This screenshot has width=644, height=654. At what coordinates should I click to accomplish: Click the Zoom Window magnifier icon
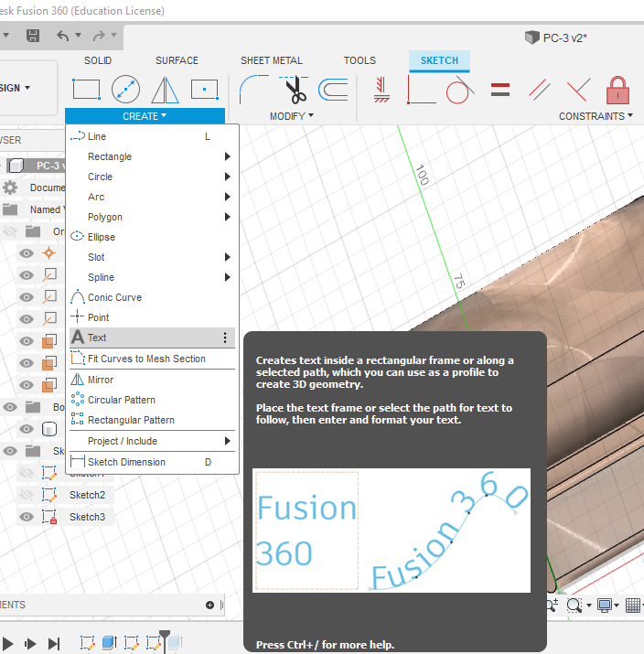574,606
